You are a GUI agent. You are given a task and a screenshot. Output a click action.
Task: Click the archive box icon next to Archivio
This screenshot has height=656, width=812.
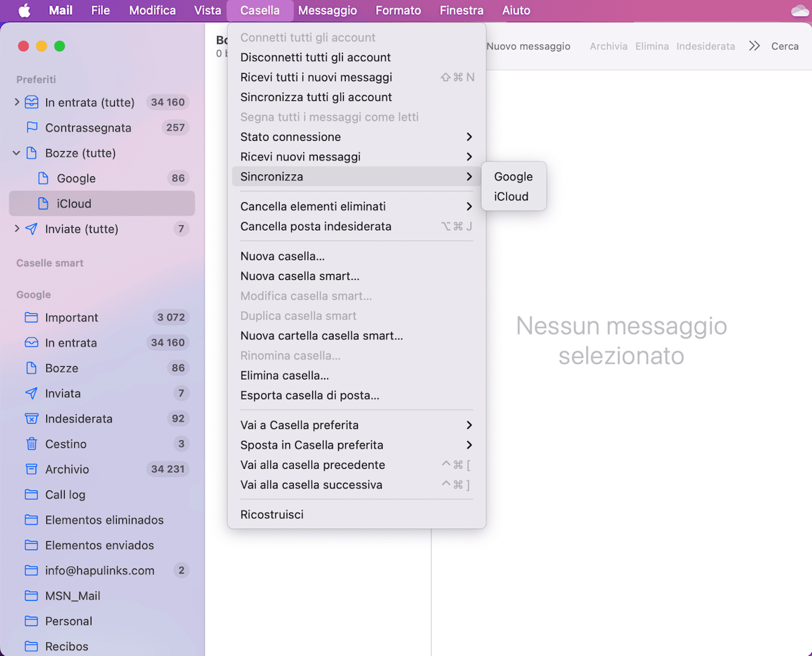(31, 470)
